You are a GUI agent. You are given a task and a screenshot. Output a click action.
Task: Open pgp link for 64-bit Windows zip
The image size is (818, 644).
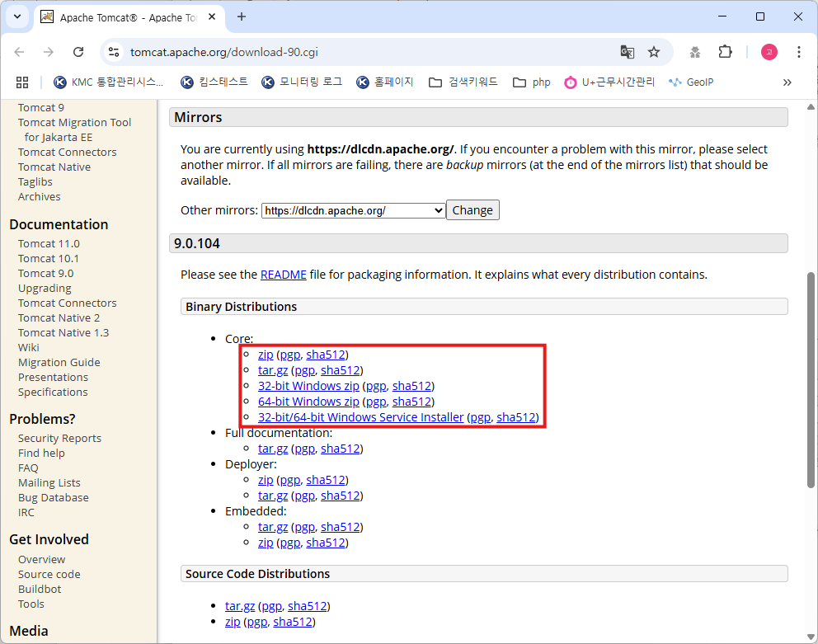(x=376, y=402)
